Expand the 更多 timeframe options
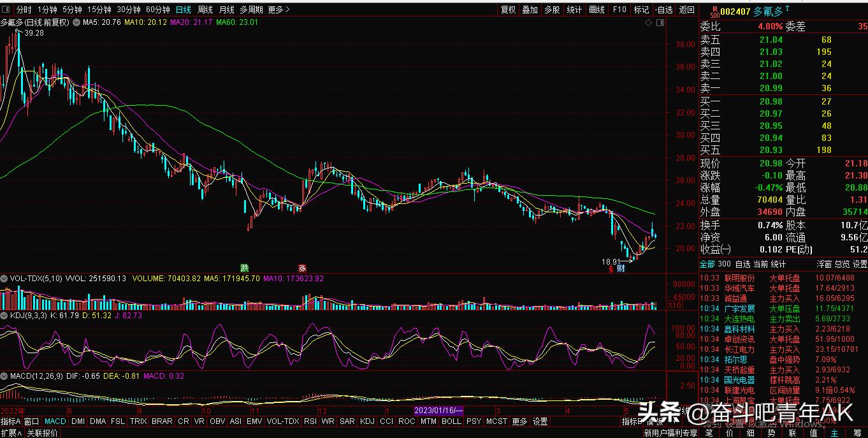 (278, 10)
